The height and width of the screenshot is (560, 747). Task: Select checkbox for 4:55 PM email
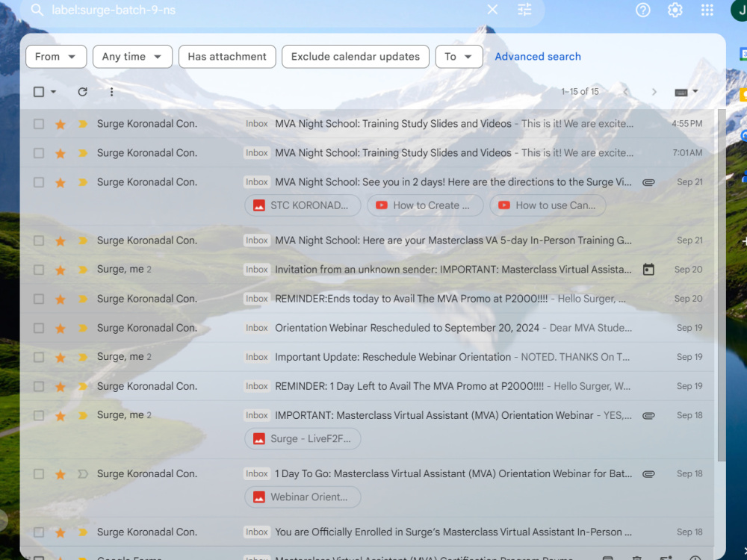[x=39, y=124]
